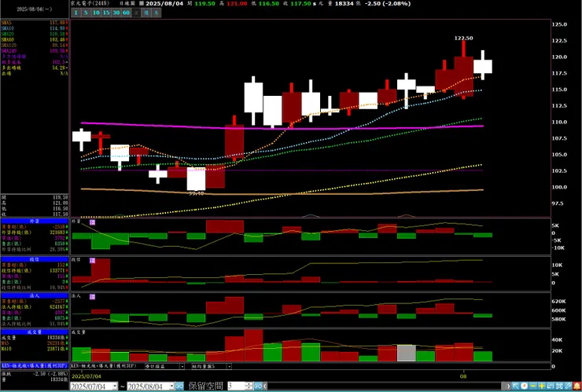Zoom out with the minus icon
The height and width of the screenshot is (392, 582).
(532, 386)
